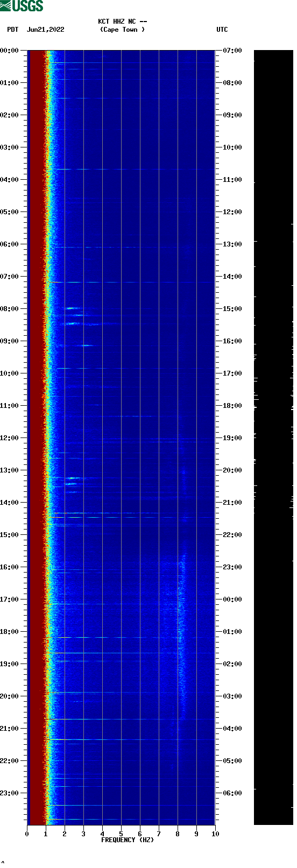
Task: Click the 04:00 PDT time label
Action: click(9, 180)
